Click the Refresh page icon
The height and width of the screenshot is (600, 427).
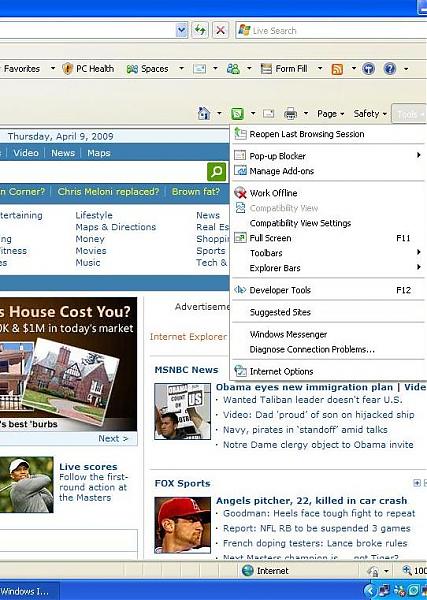click(200, 30)
